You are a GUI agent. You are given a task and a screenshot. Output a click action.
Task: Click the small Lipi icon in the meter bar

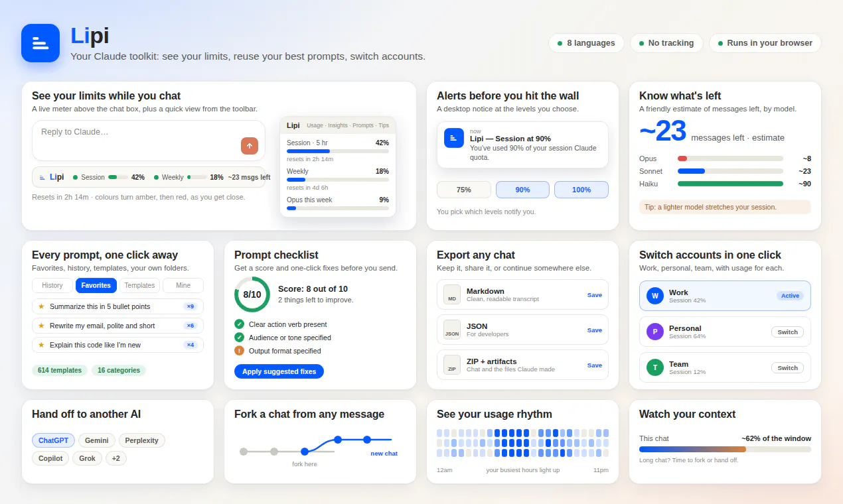42,177
